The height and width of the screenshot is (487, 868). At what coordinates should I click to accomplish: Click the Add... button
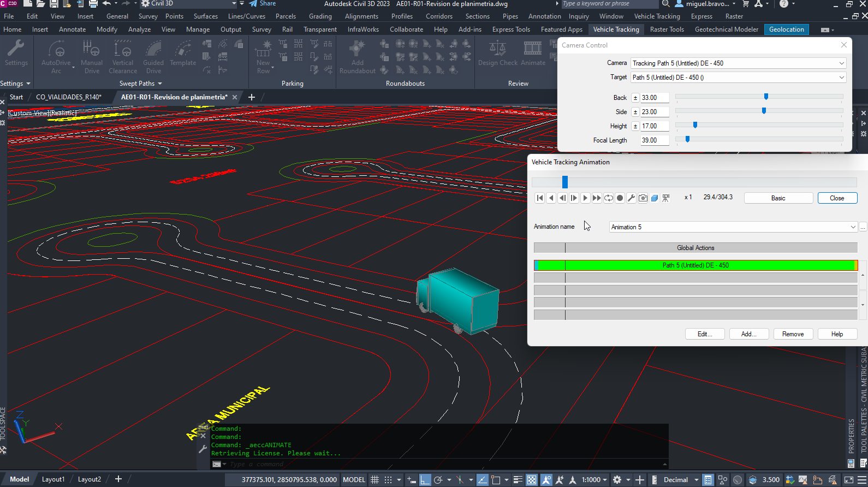click(749, 334)
